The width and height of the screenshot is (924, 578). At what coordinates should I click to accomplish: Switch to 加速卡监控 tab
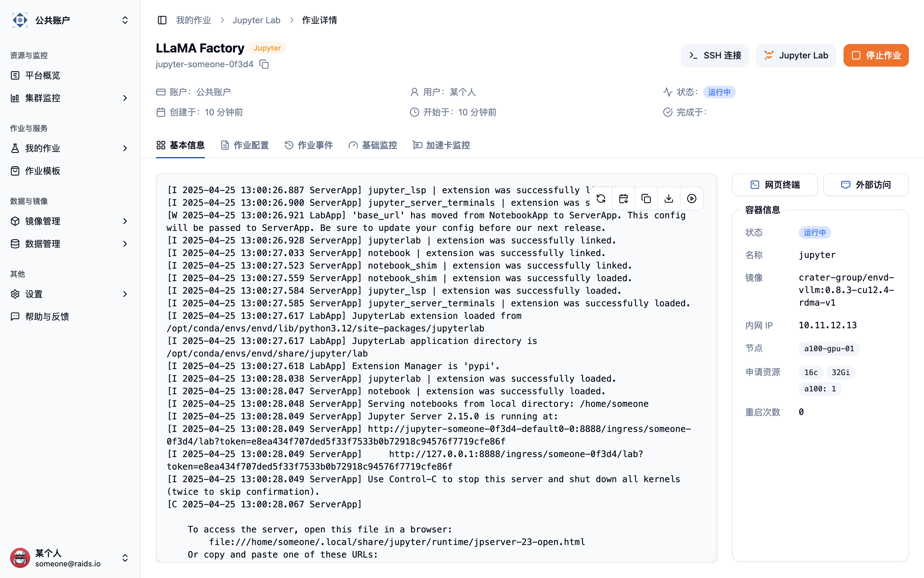[441, 145]
